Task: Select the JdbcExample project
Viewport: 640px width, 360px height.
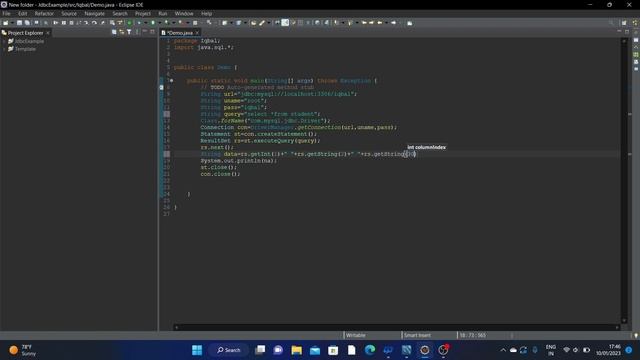Action: 26,41
